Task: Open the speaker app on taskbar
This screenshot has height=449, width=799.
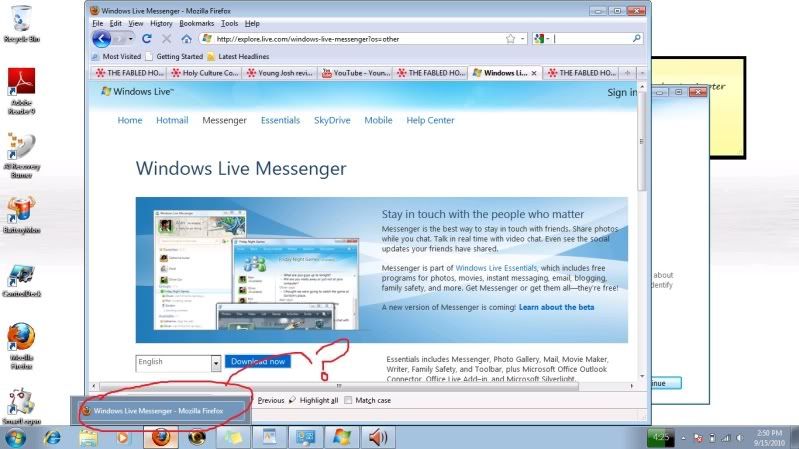Action: [x=378, y=437]
